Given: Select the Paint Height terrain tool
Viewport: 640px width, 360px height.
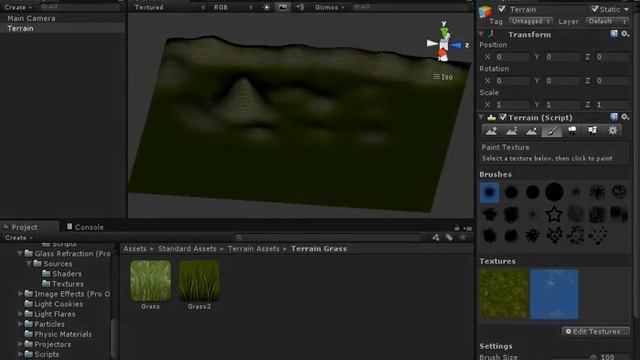Looking at the screenshot, I should tap(511, 131).
